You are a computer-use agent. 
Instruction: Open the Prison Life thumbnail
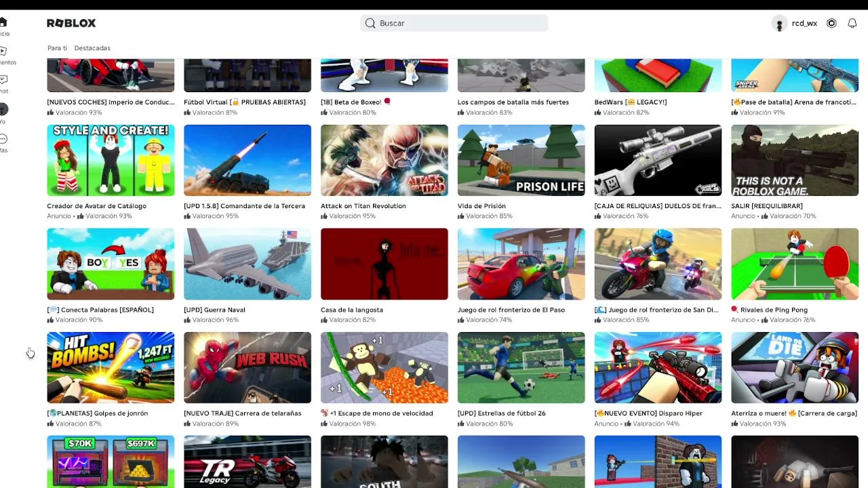pyautogui.click(x=521, y=160)
